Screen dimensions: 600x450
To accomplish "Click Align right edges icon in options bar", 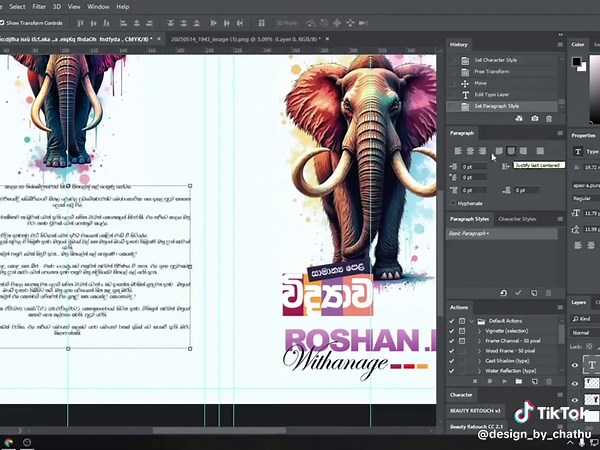I will tap(150, 23).
